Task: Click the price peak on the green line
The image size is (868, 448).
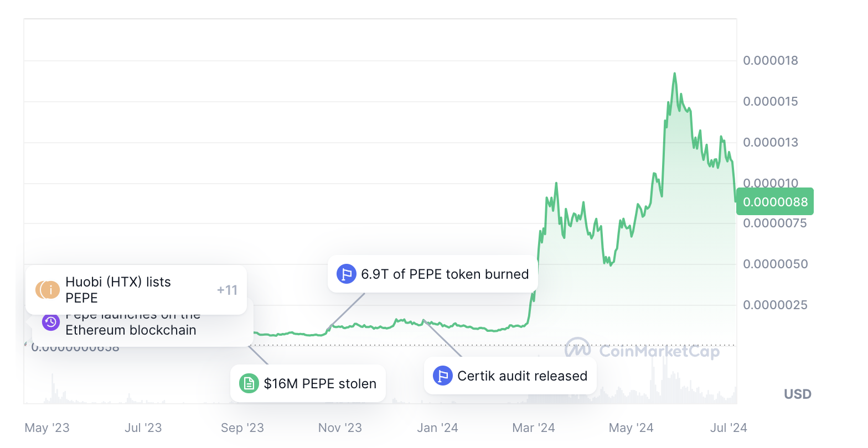Action: 674,74
